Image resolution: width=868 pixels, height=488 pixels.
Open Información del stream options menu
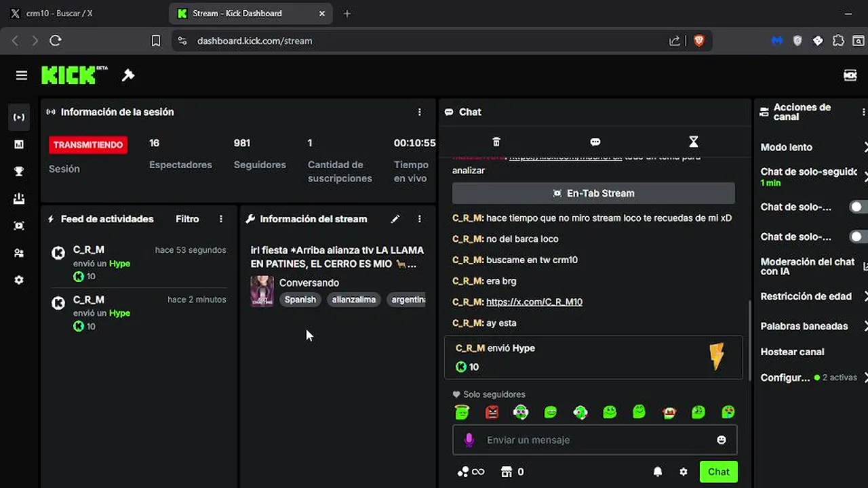419,219
